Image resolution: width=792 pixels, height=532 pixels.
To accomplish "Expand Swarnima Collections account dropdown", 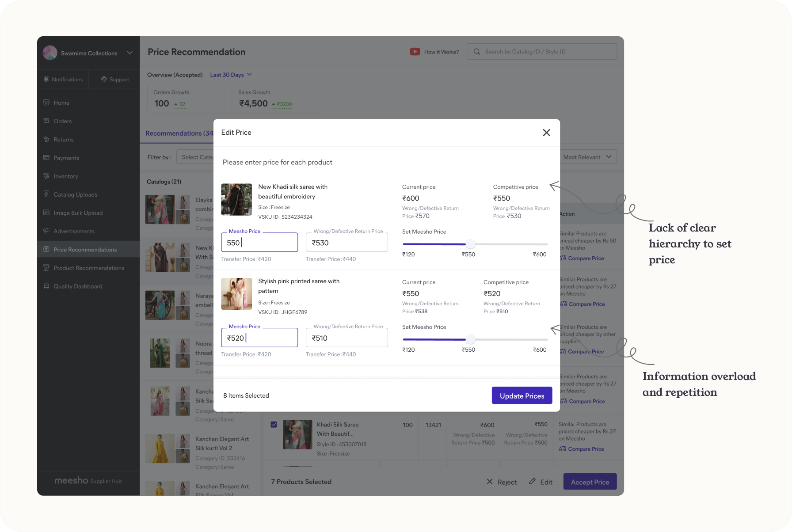I will [129, 53].
